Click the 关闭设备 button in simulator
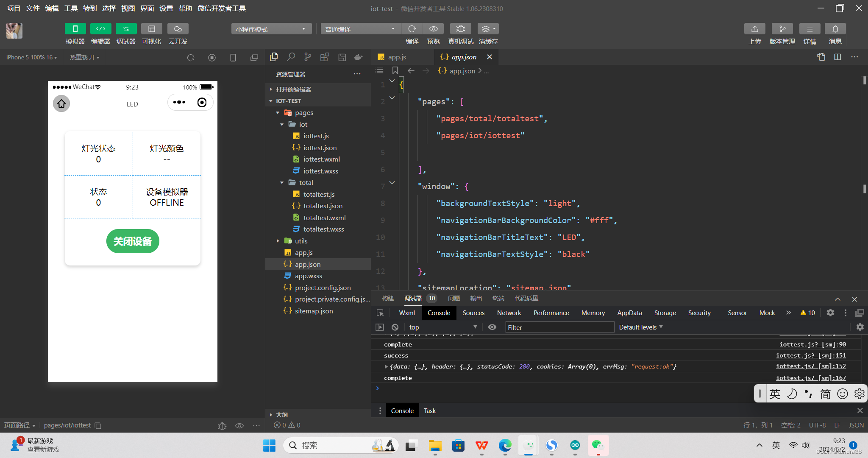 pyautogui.click(x=132, y=241)
